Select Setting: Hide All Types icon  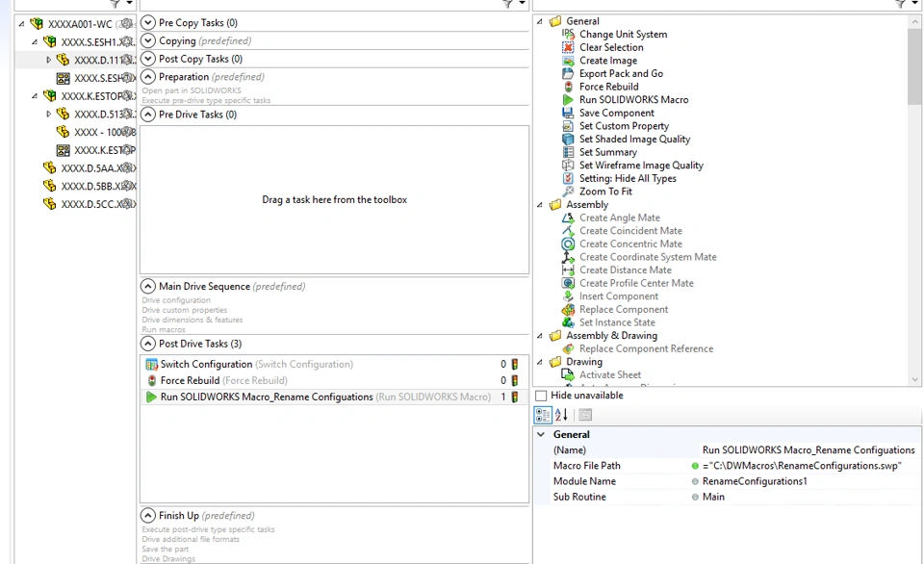568,178
